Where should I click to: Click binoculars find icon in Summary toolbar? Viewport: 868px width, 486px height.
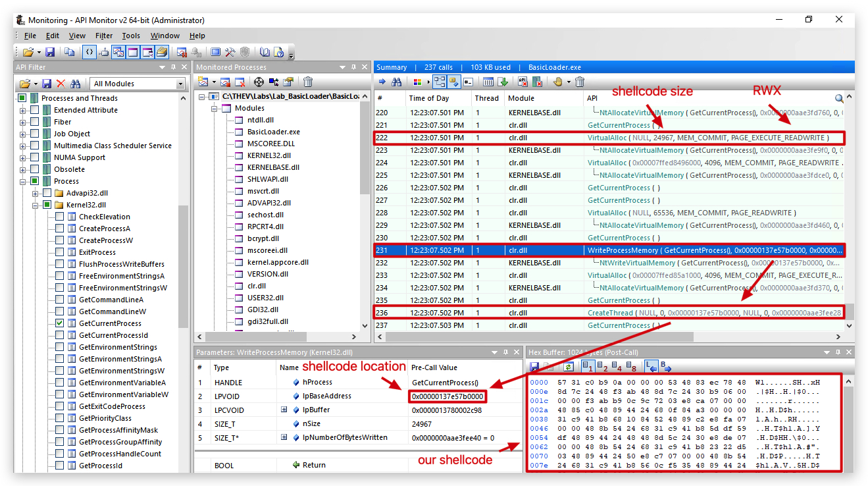pyautogui.click(x=397, y=82)
